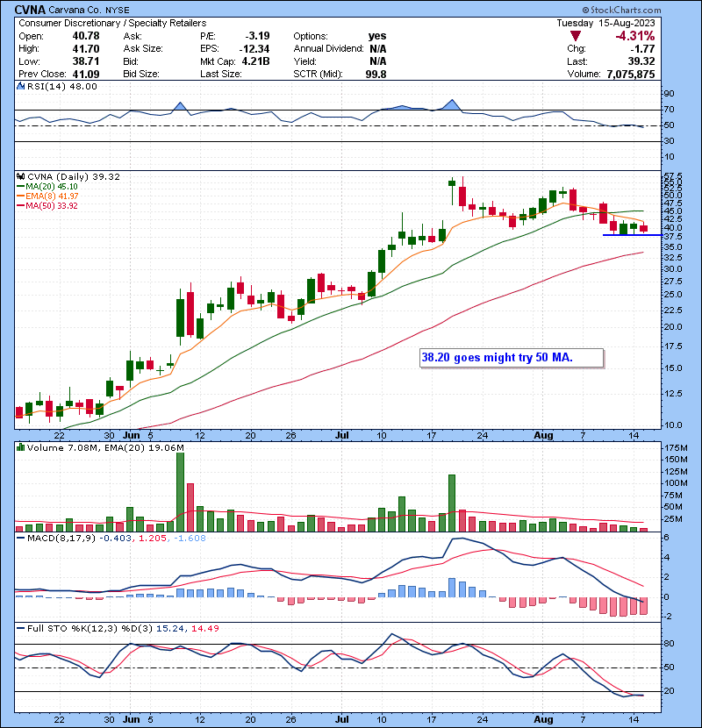Viewport: 702px width, 728px height.
Task: Click the Prev Close value 41.09
Action: 86,75
